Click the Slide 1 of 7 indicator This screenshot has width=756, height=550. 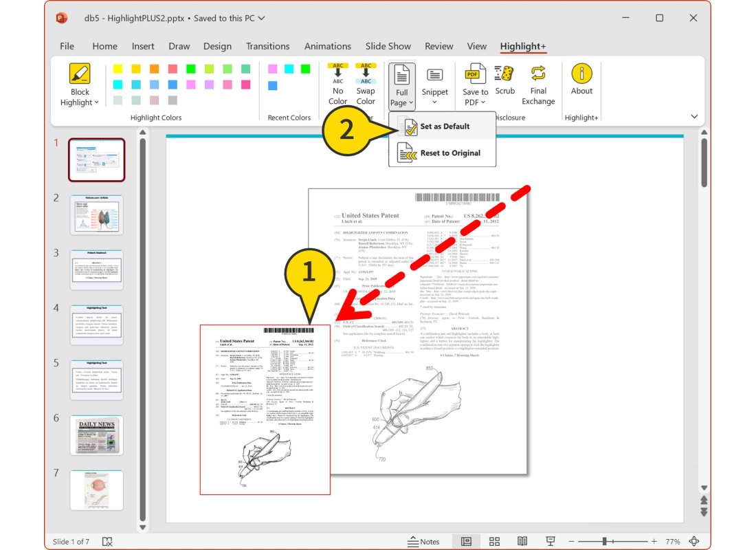71,542
